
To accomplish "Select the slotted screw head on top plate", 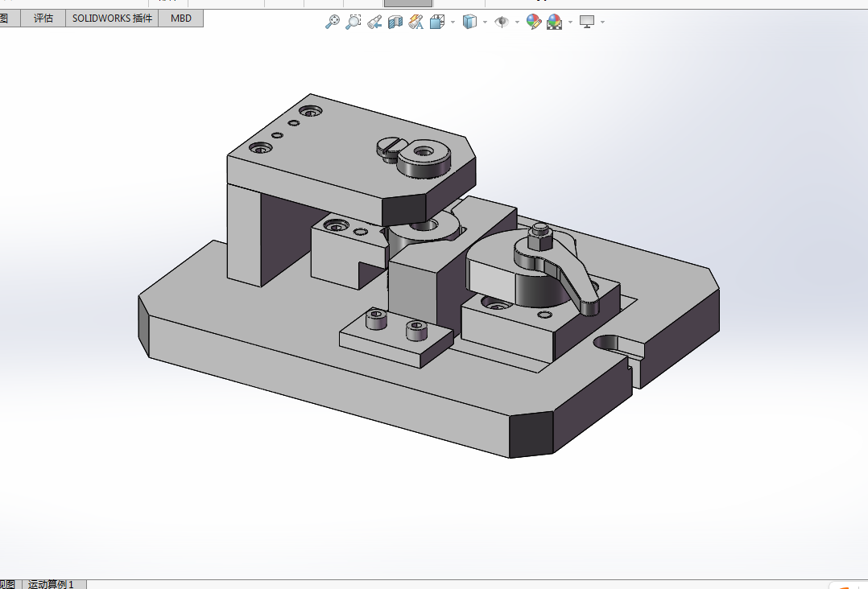I will 392,150.
